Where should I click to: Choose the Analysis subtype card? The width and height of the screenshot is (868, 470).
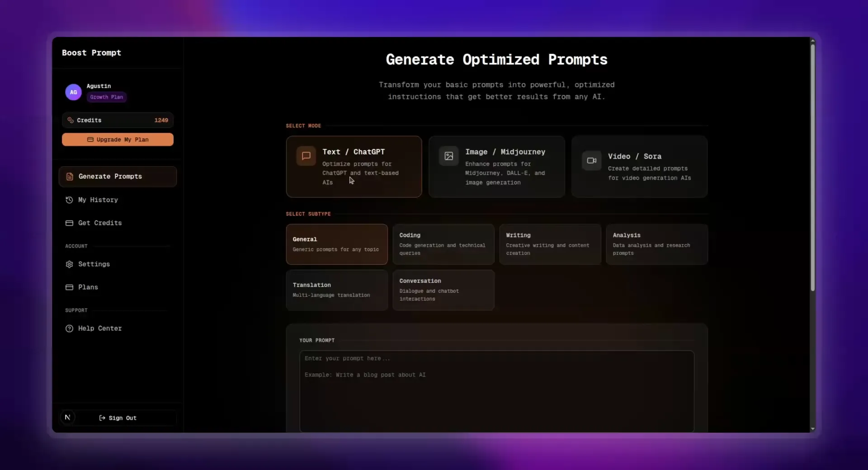pyautogui.click(x=656, y=244)
